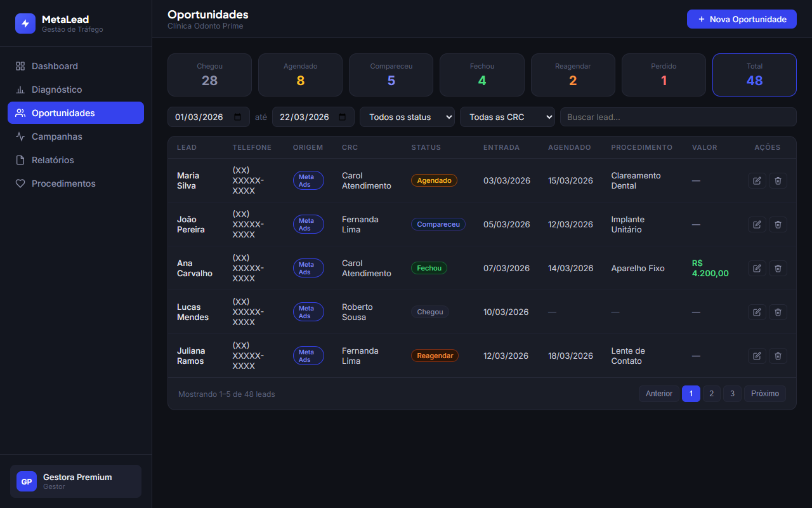Delete João Pereira's lead entry
Image resolution: width=812 pixels, height=508 pixels.
click(x=778, y=225)
